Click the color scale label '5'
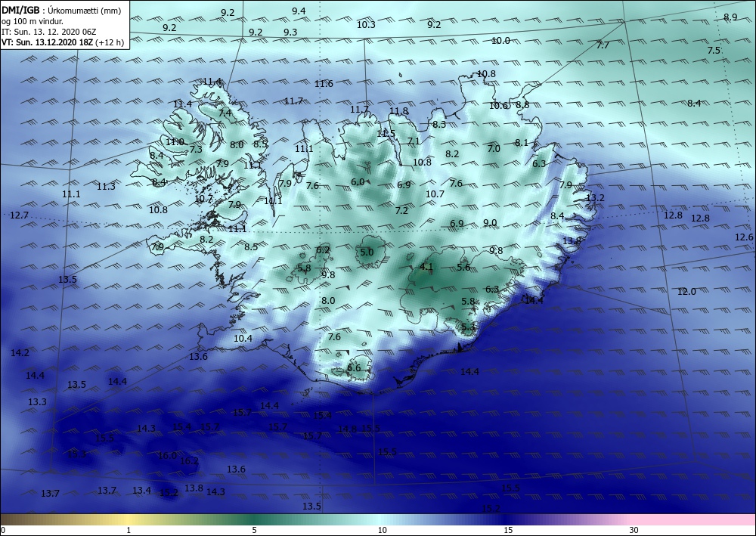This screenshot has width=756, height=536. tap(254, 530)
